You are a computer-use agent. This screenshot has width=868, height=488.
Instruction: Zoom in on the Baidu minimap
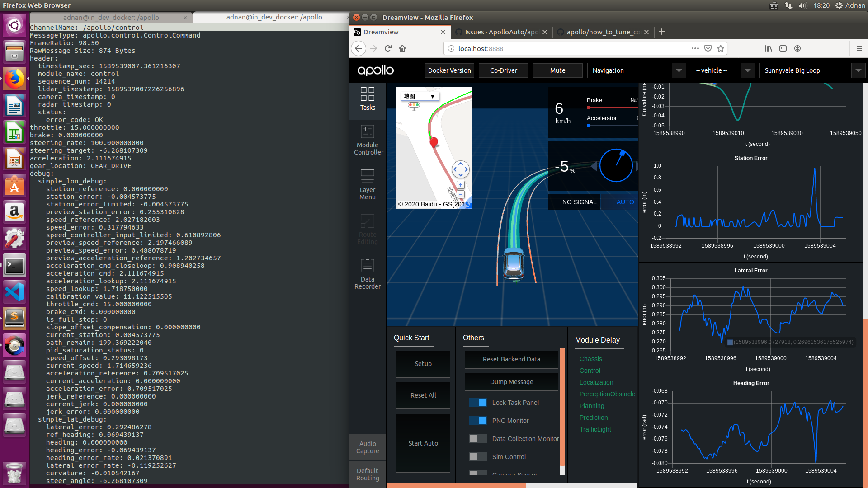point(461,185)
